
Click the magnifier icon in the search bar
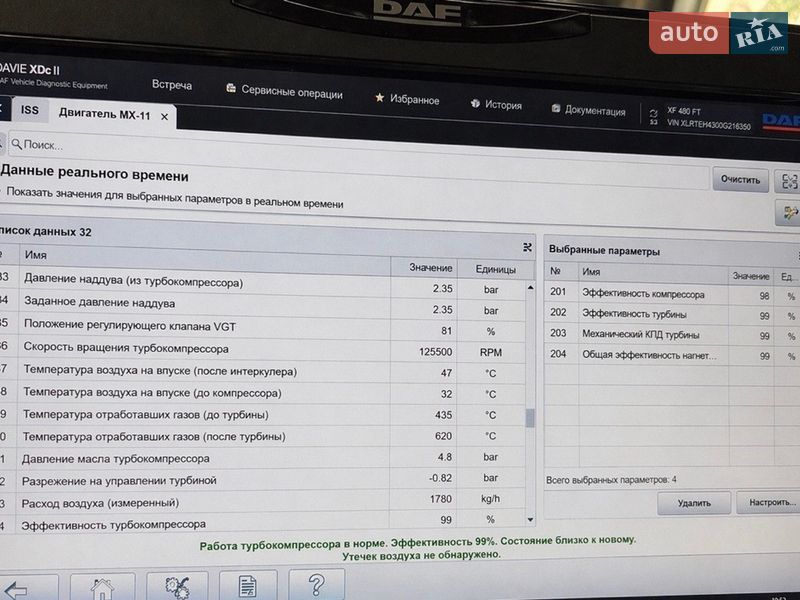[x=14, y=145]
